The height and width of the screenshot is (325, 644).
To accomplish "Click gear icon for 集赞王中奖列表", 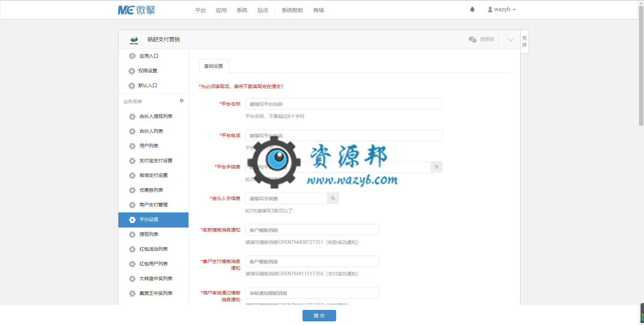I will pos(132,293).
